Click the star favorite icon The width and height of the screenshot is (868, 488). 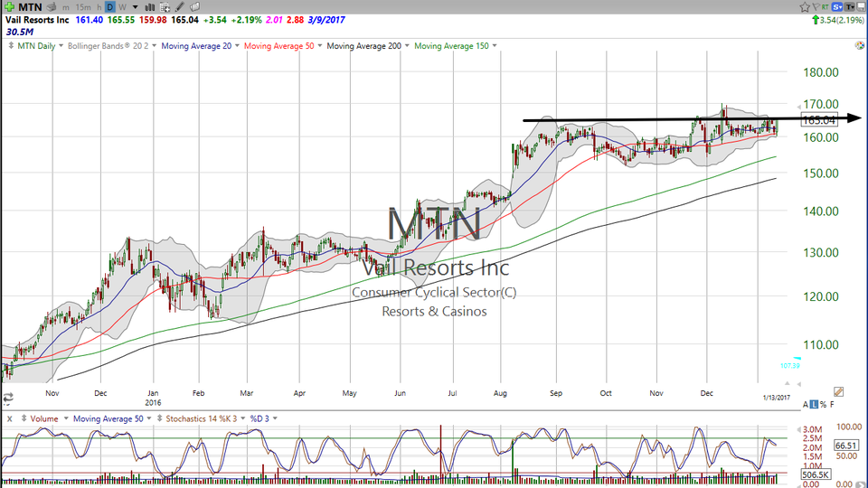click(x=805, y=7)
